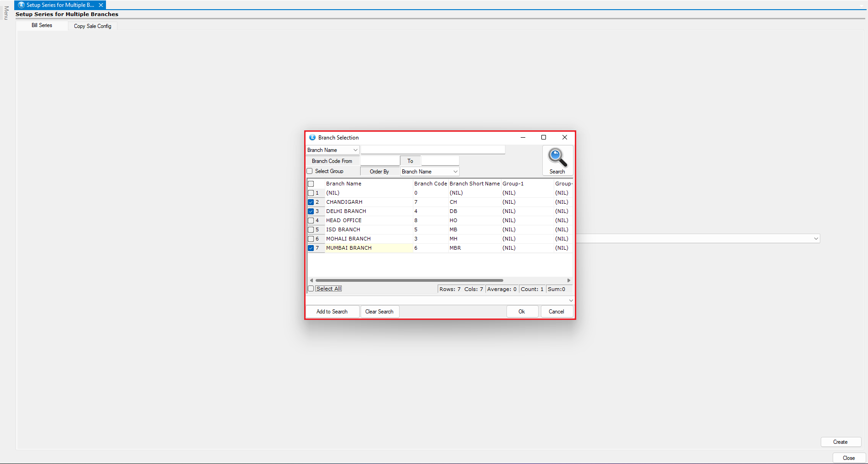Close the Setup Series tab with X
Image resolution: width=868 pixels, height=464 pixels.
tap(101, 5)
